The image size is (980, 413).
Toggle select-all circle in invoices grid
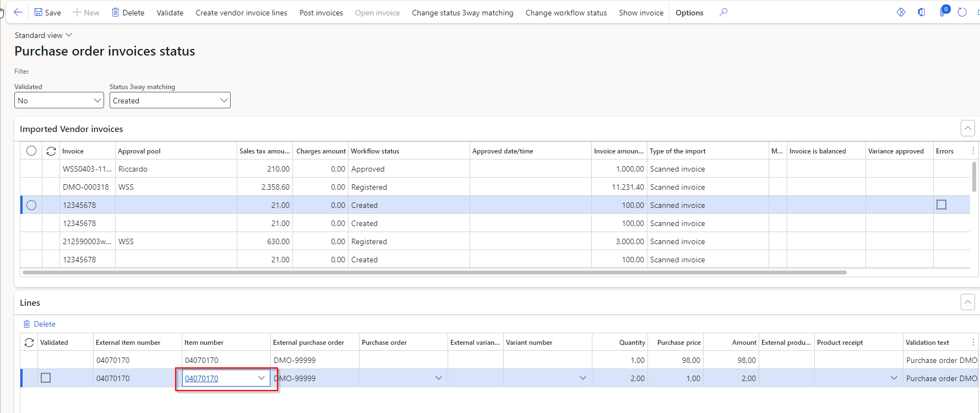click(31, 151)
